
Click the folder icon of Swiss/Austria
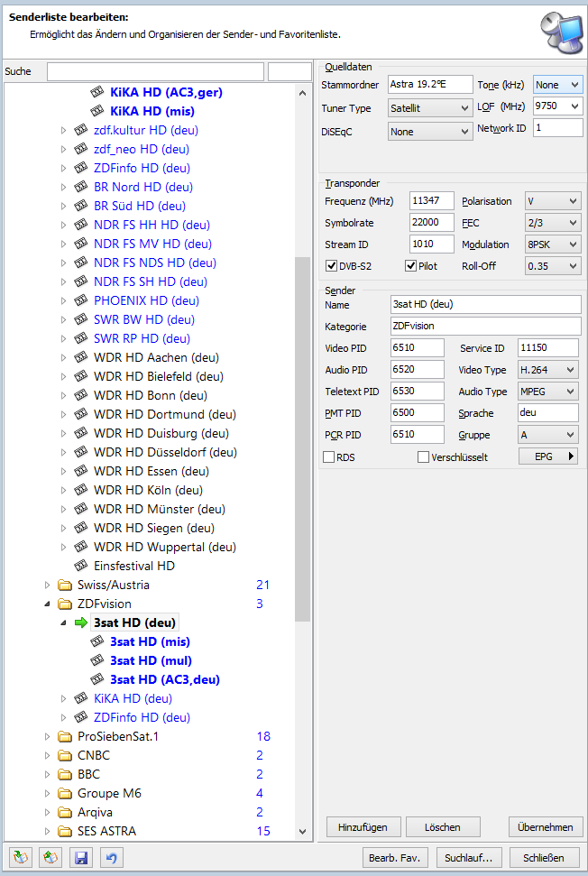tap(65, 585)
